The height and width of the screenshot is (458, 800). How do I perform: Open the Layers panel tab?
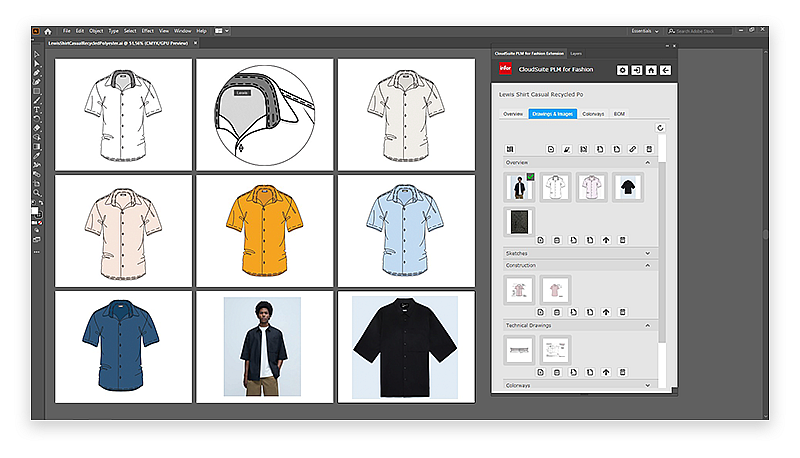(576, 52)
